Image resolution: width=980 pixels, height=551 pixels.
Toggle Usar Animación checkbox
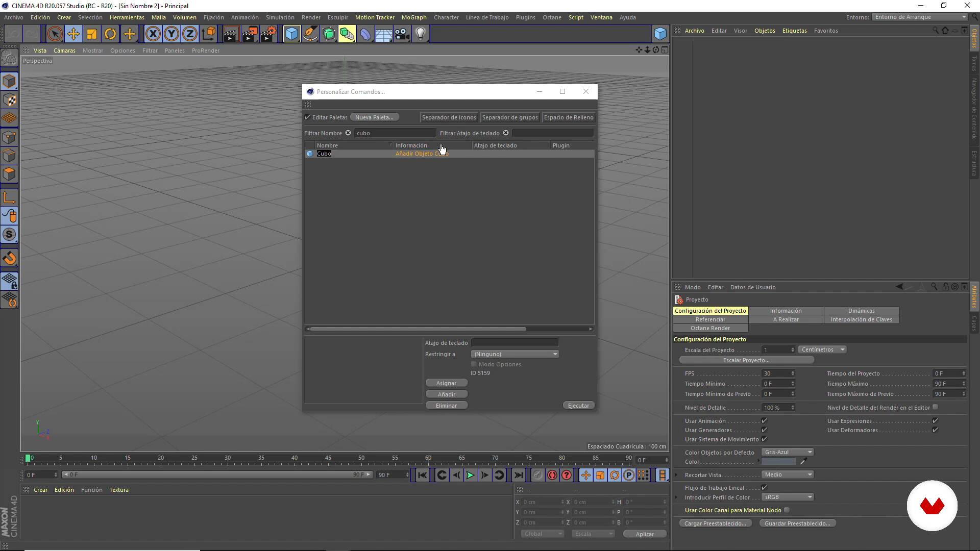click(764, 421)
